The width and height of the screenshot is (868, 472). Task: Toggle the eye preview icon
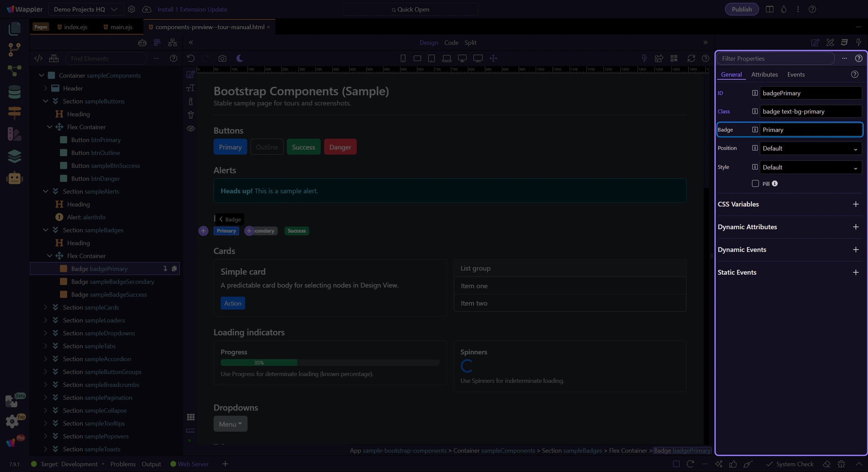click(x=191, y=128)
